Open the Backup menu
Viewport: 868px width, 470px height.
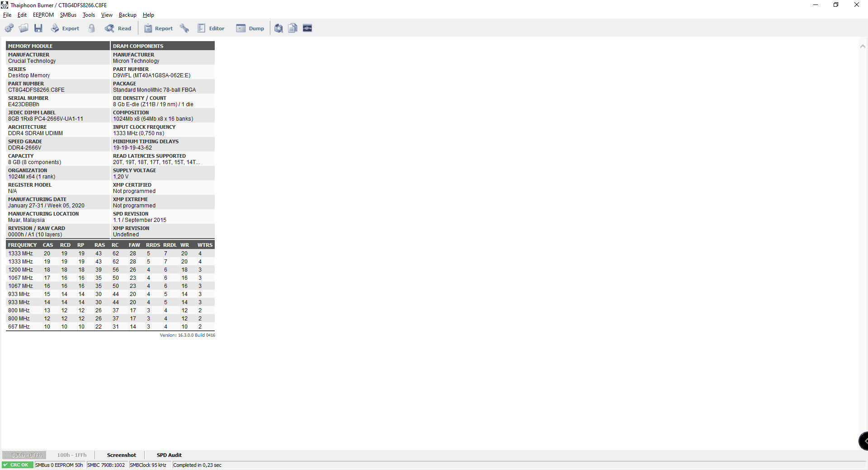pyautogui.click(x=127, y=15)
